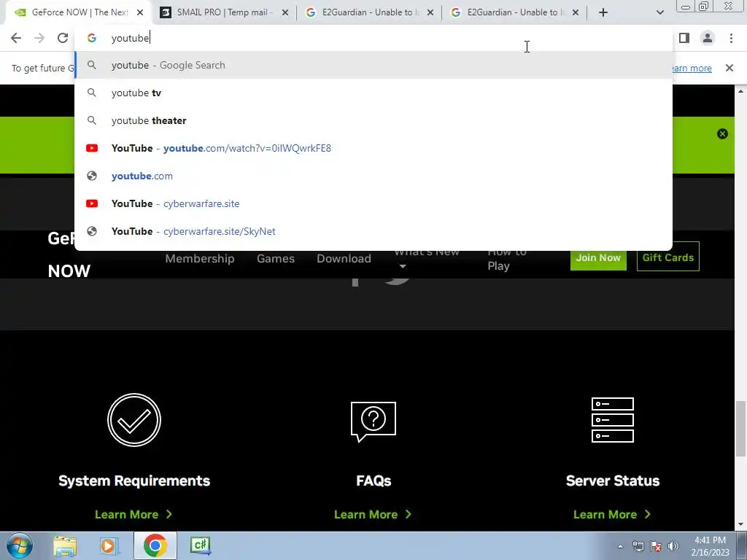Select 'youtube theater' suggestion
The height and width of the screenshot is (560, 747).
tap(373, 120)
